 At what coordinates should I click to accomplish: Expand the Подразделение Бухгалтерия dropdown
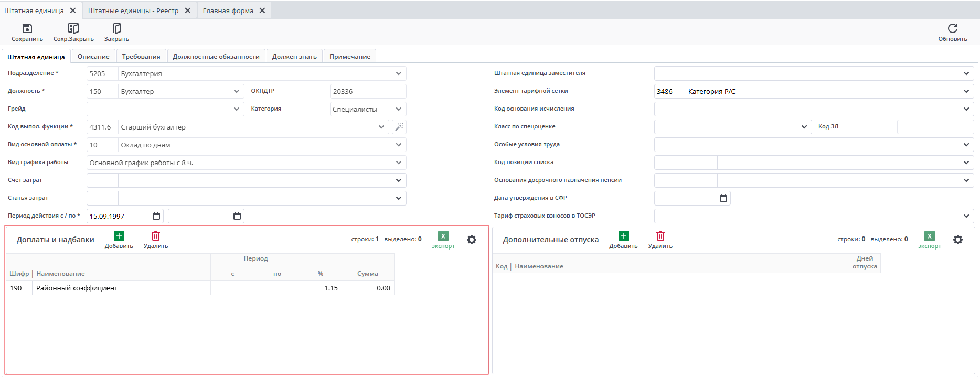(x=399, y=73)
